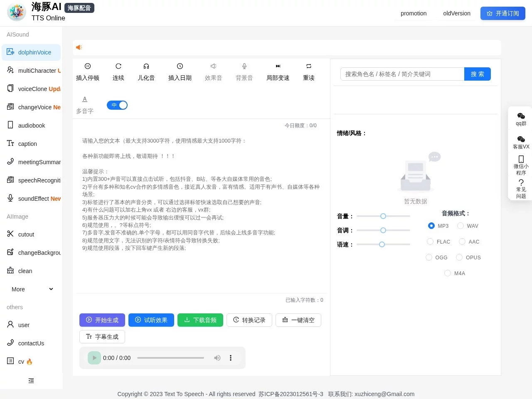Choose the OGG output format
This screenshot has width=532, height=399.
[429, 257]
